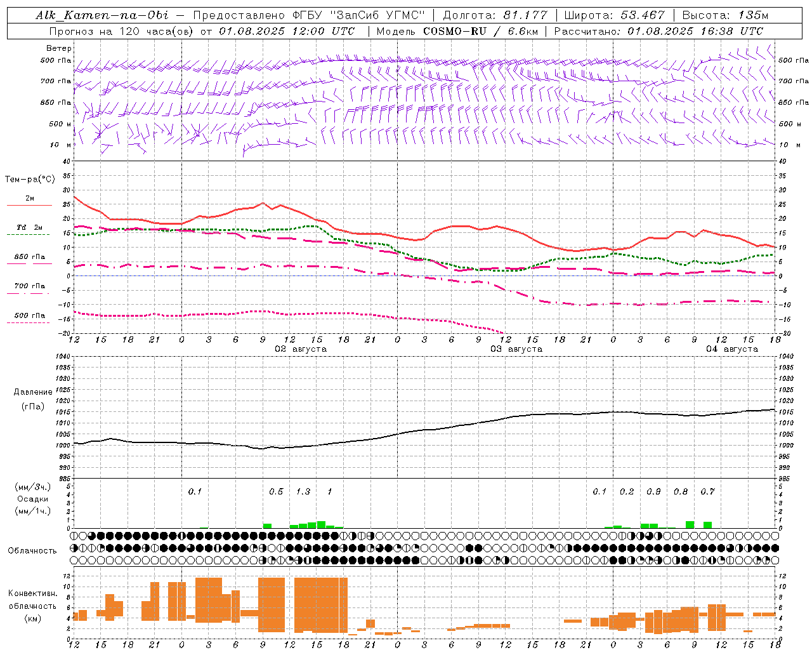Screen dimensions: 812x650
Task: Click the precipitation value "0.7"
Action: (x=707, y=491)
